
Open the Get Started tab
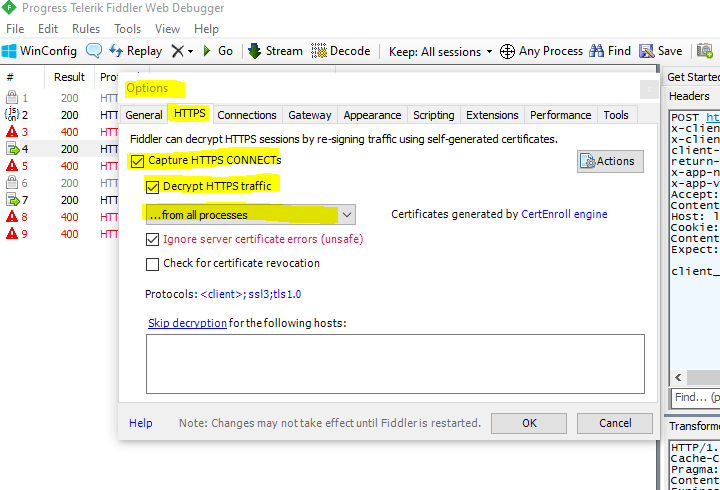click(x=692, y=77)
